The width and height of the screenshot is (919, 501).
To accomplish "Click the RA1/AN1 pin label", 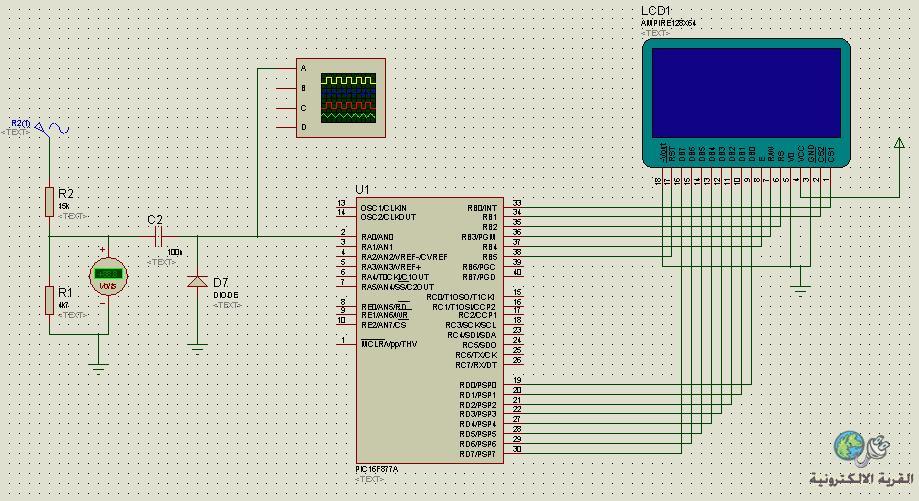I will click(x=377, y=247).
